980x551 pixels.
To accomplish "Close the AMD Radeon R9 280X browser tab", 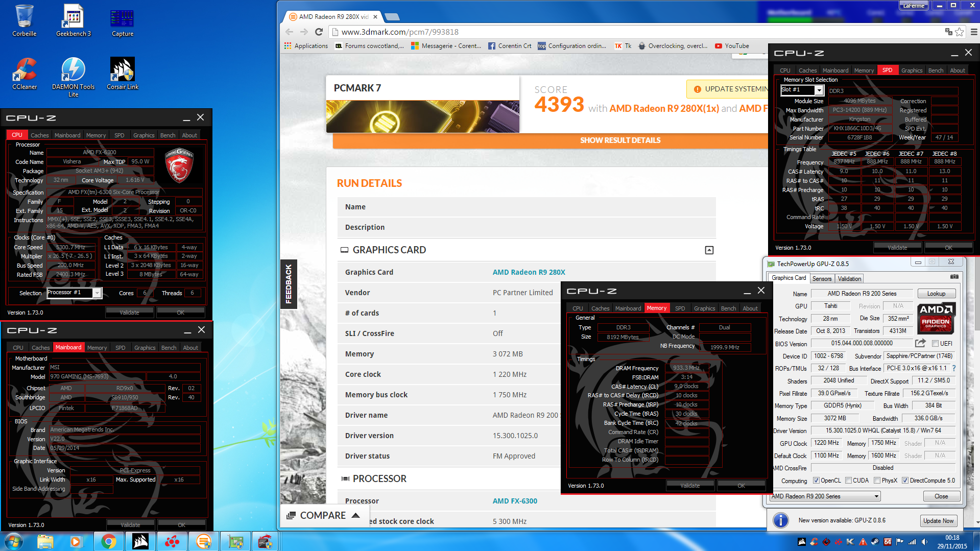I will pyautogui.click(x=376, y=16).
